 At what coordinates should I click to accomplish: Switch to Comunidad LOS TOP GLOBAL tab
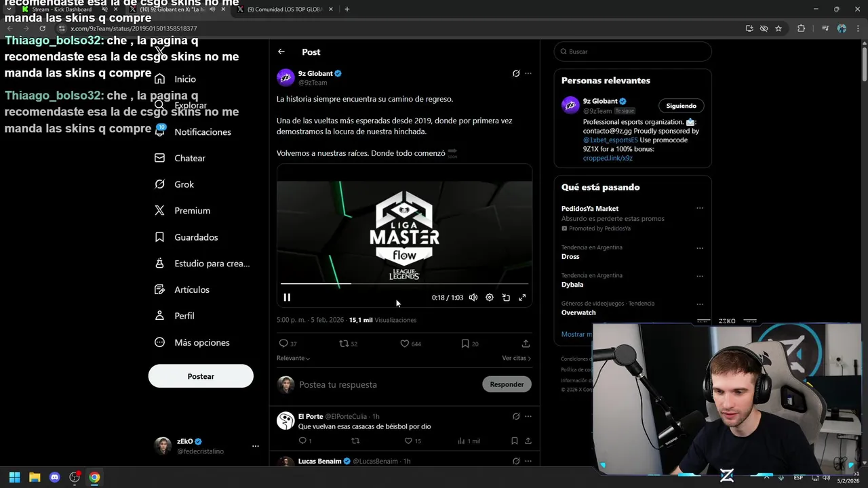pyautogui.click(x=283, y=9)
